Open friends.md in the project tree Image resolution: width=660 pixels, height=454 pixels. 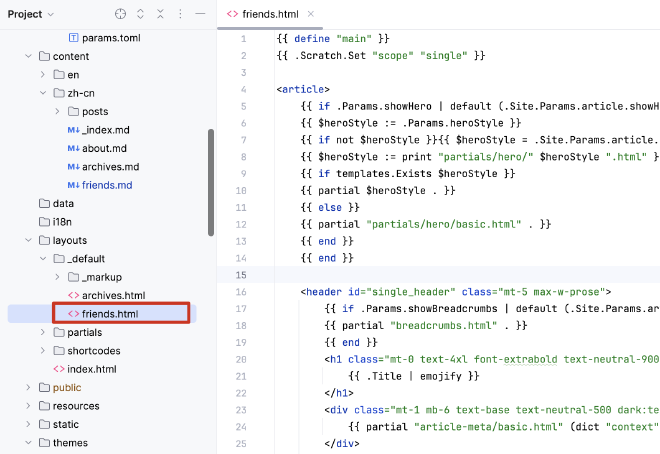(107, 185)
